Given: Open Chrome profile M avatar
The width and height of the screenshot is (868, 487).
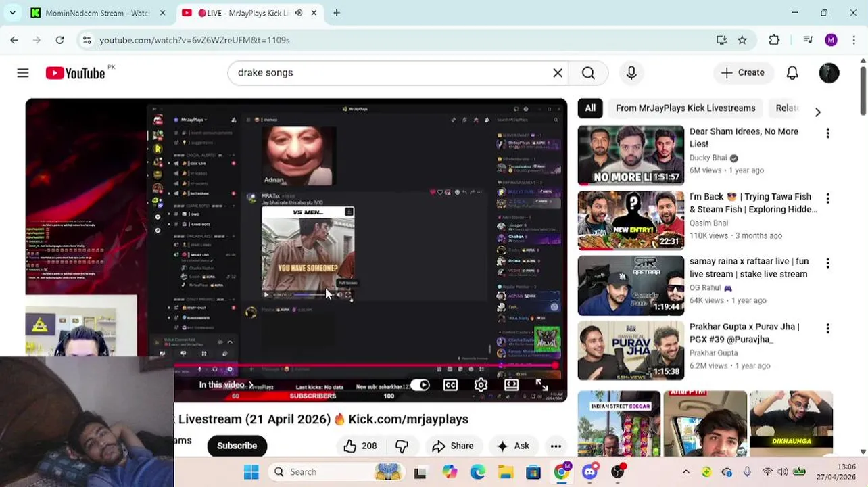Looking at the screenshot, I should click(x=831, y=40).
